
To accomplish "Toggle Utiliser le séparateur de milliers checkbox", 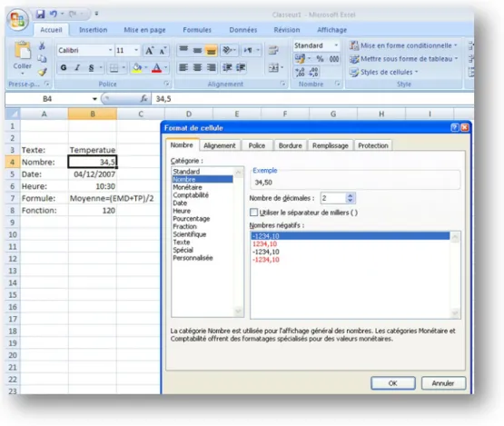I will click(x=253, y=213).
